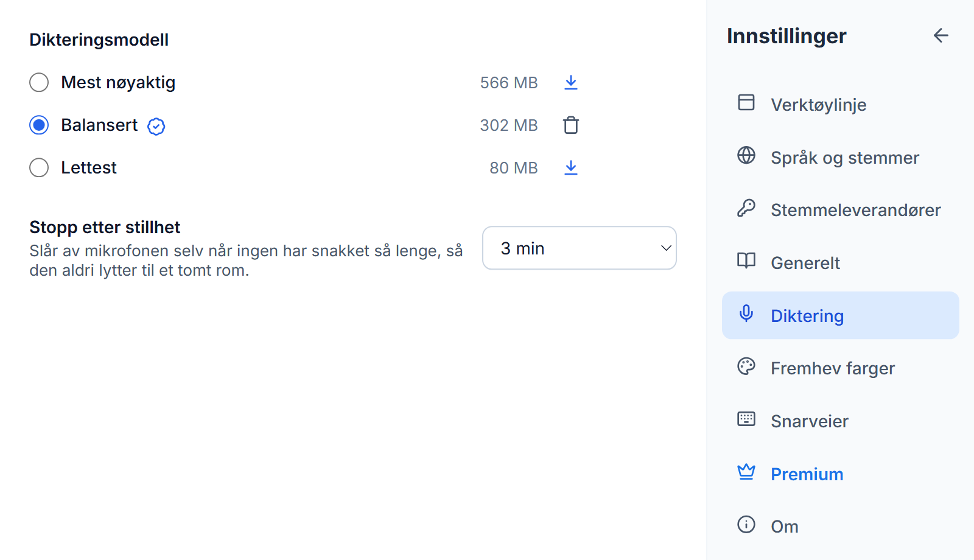974x560 pixels.
Task: Click the crown icon for Premium
Action: click(x=746, y=472)
